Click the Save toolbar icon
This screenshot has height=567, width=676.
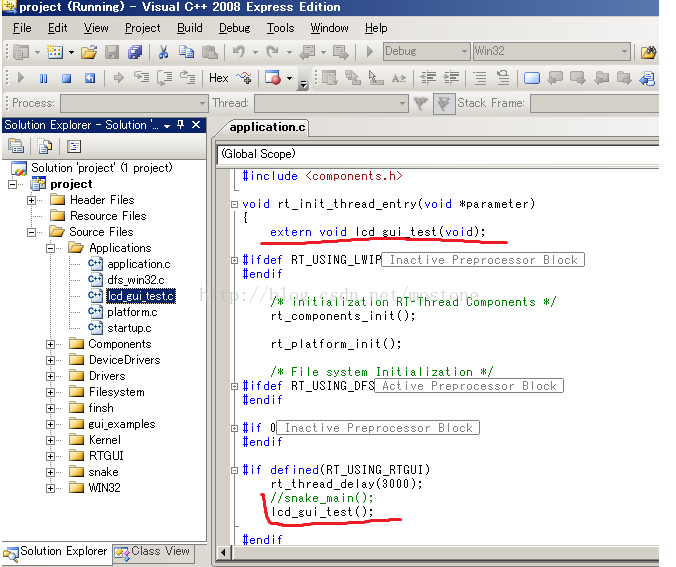point(112,52)
